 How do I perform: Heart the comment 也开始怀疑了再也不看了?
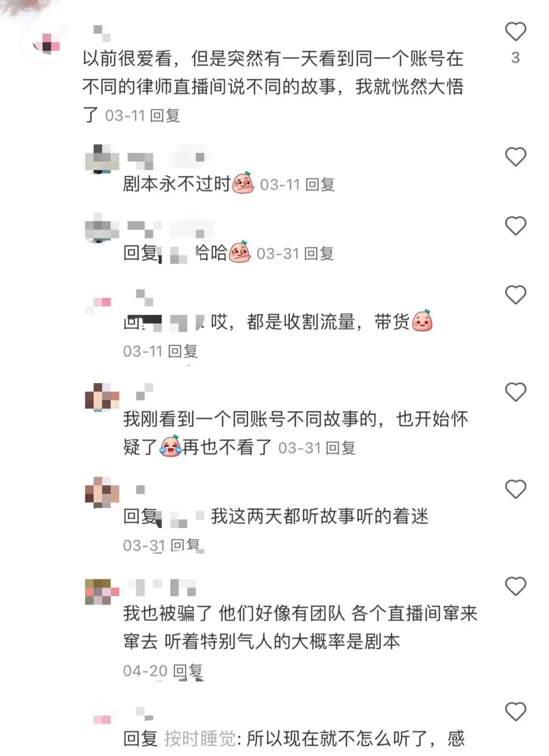[515, 392]
